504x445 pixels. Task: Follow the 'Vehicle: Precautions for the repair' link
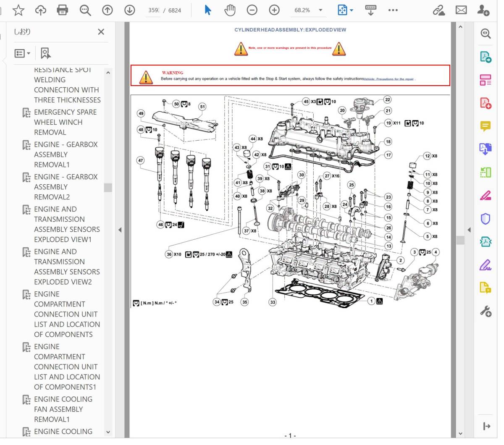388,79
